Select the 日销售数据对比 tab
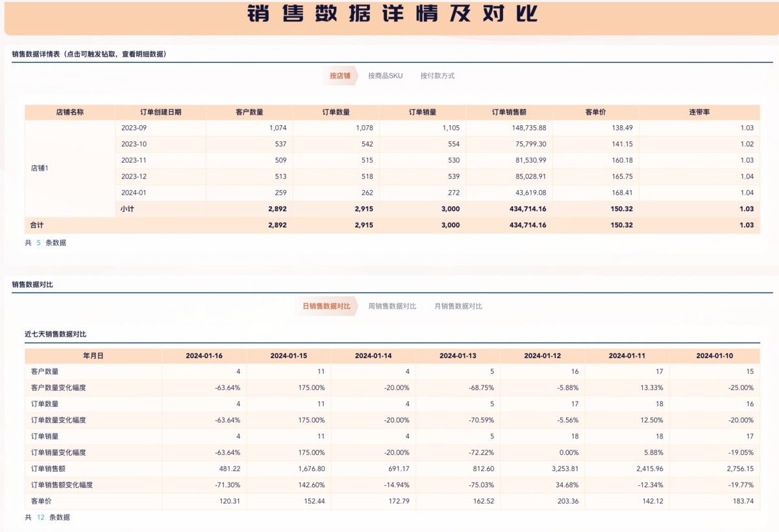779x532 pixels. click(327, 306)
